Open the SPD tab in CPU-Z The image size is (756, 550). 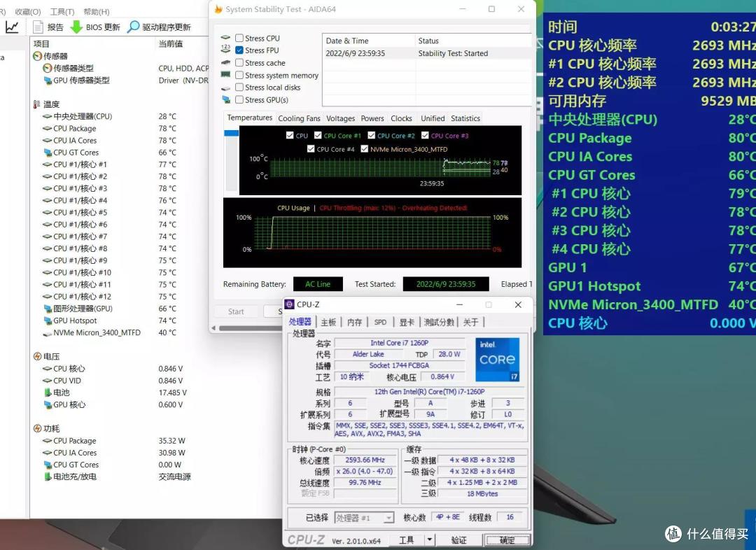pos(380,322)
